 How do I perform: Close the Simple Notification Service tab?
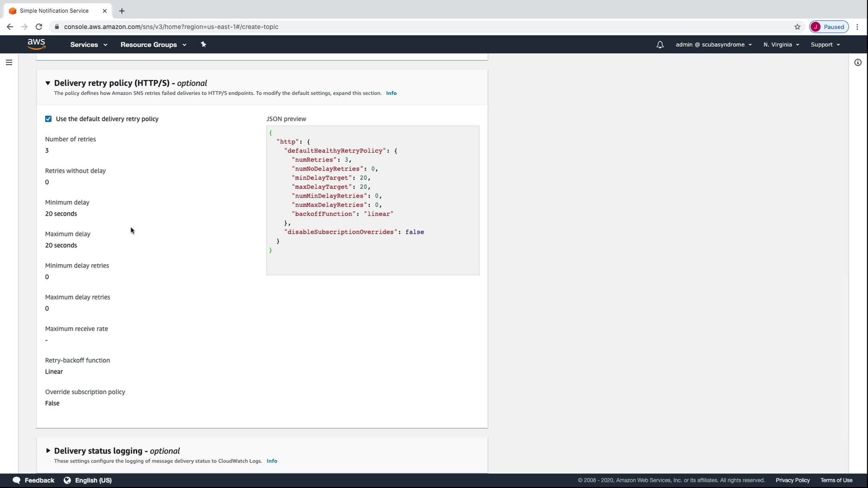click(x=105, y=11)
